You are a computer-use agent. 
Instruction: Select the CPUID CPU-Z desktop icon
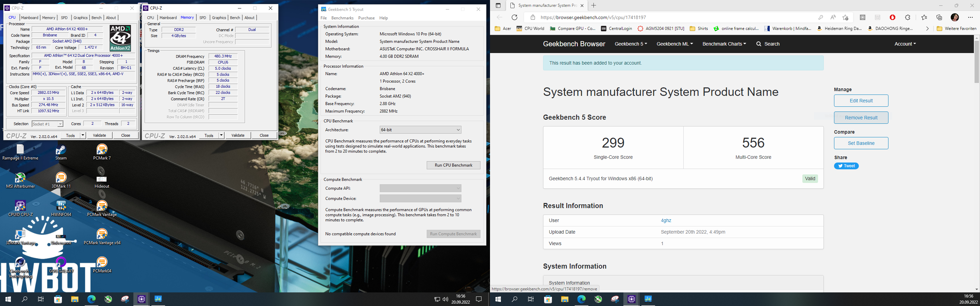pyautogui.click(x=20, y=208)
